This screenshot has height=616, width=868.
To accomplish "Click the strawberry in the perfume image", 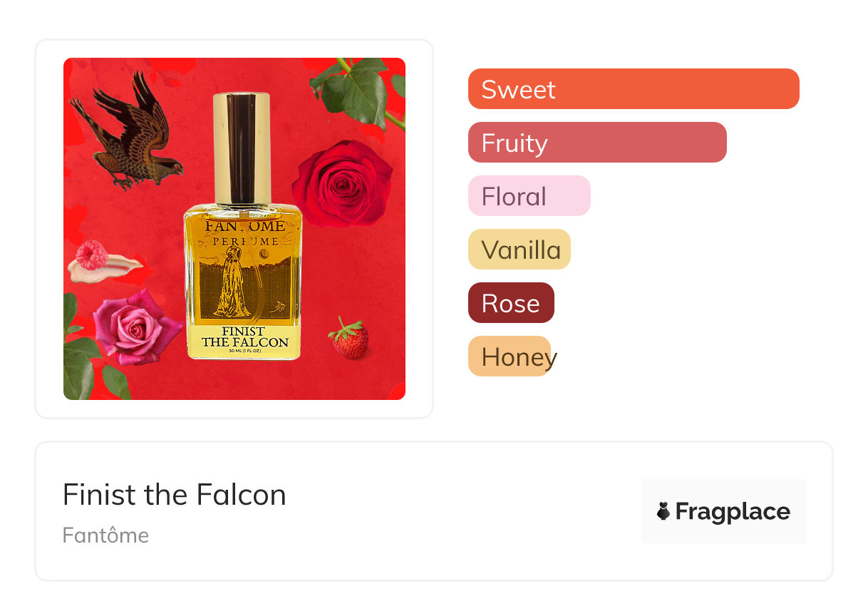I will tap(350, 339).
